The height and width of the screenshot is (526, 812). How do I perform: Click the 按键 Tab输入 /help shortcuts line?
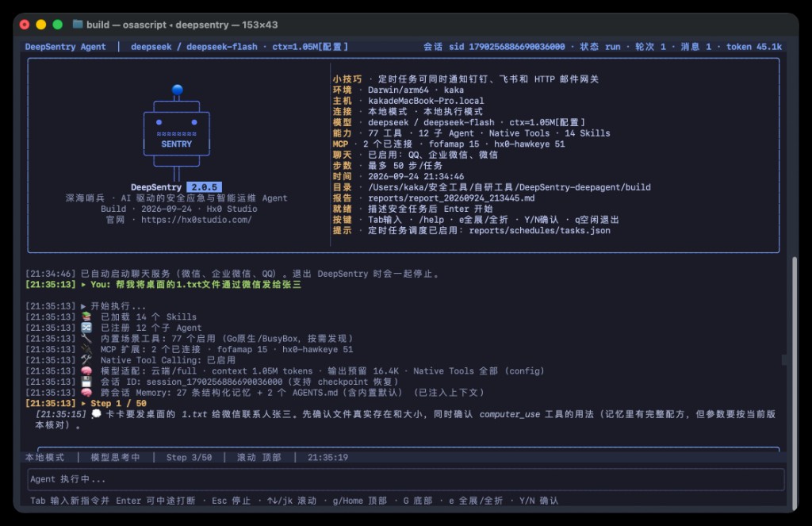coord(476,220)
